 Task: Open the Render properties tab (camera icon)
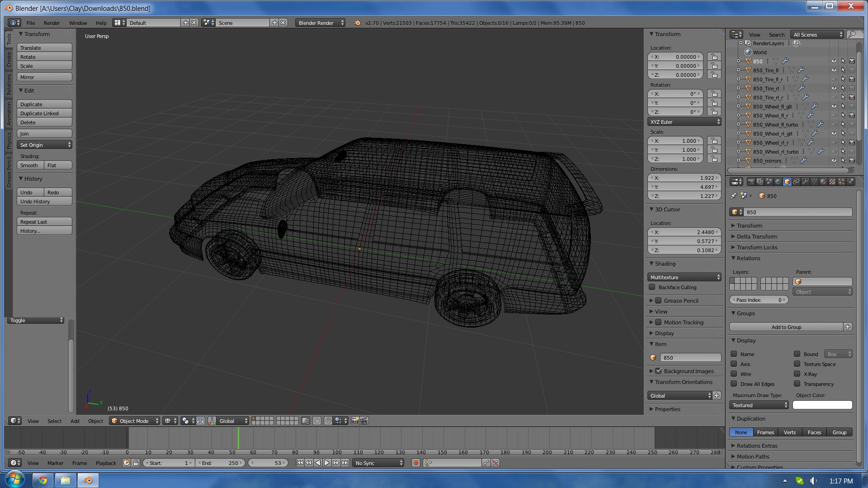(x=751, y=182)
